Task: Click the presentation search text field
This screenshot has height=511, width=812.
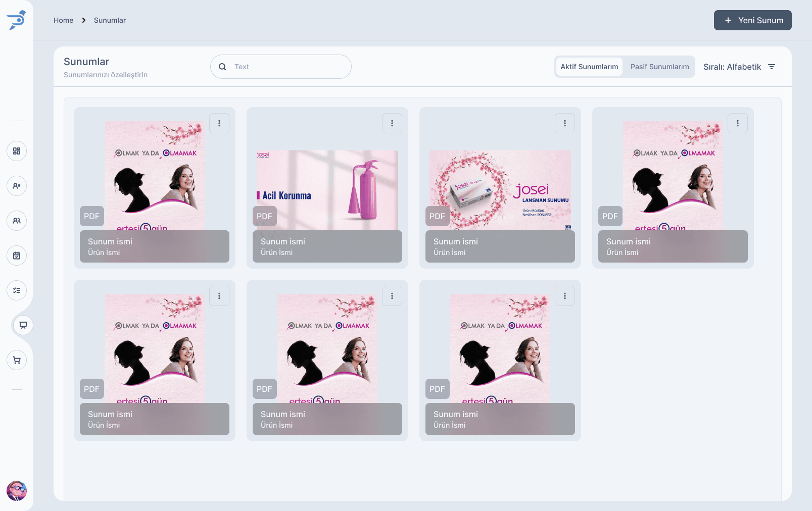Action: coord(288,67)
